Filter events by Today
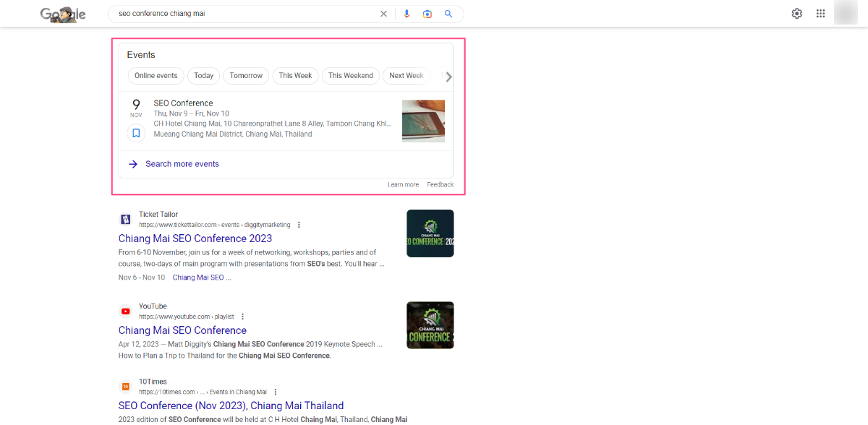The height and width of the screenshot is (425, 868). 204,76
